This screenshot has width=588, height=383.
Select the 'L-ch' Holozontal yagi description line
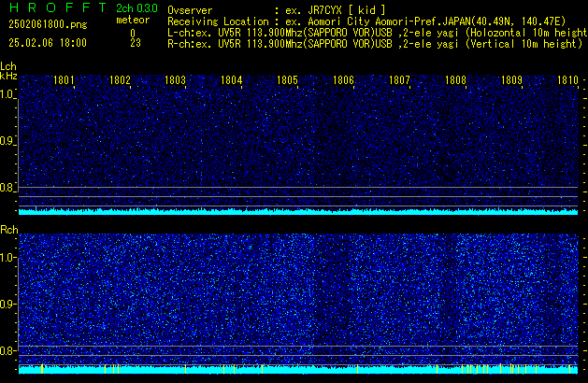pyautogui.click(x=378, y=33)
